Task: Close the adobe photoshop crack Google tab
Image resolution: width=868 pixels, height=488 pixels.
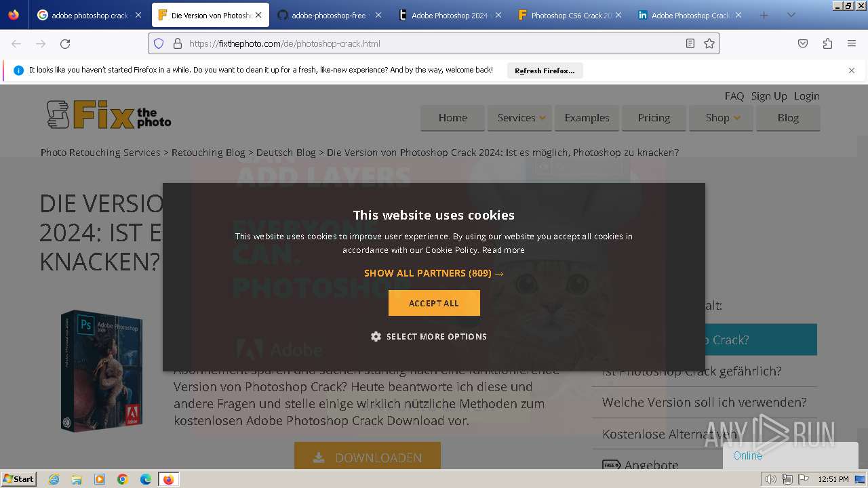Action: [x=138, y=15]
